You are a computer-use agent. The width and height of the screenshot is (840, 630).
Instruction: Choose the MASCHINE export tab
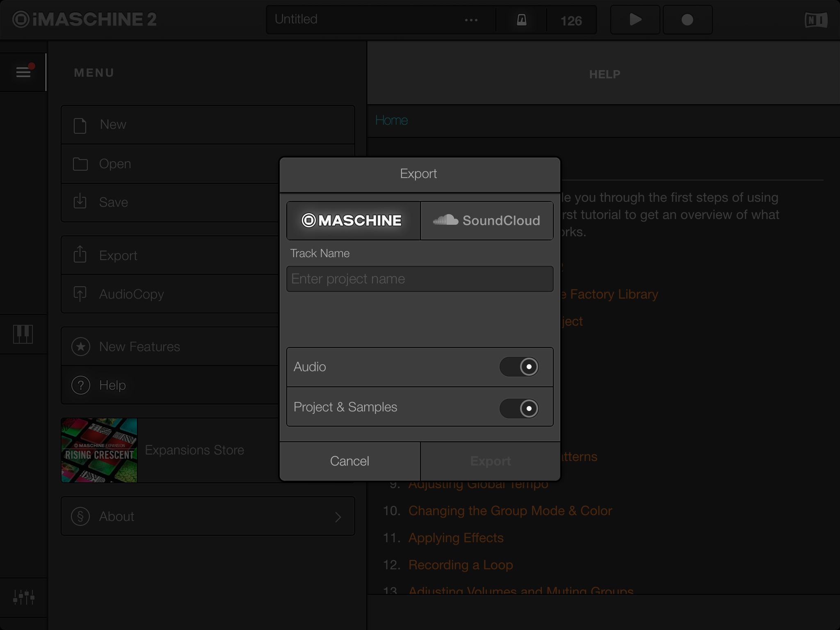[x=354, y=221]
